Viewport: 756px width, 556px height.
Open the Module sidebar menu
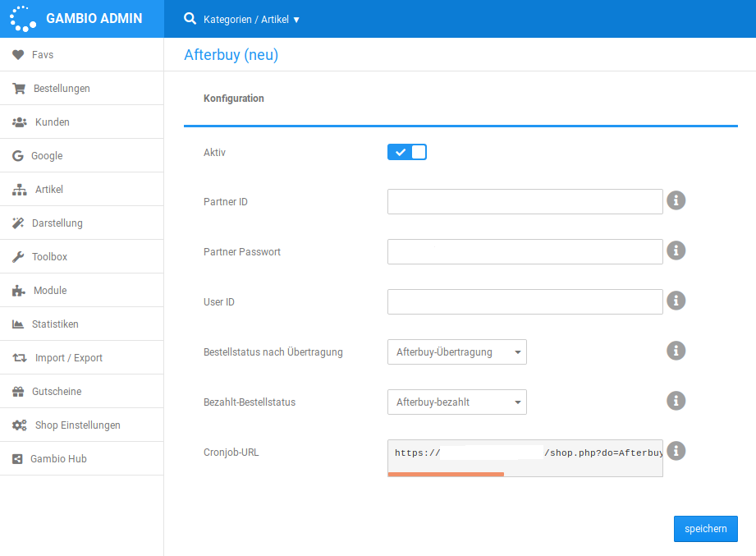50,291
